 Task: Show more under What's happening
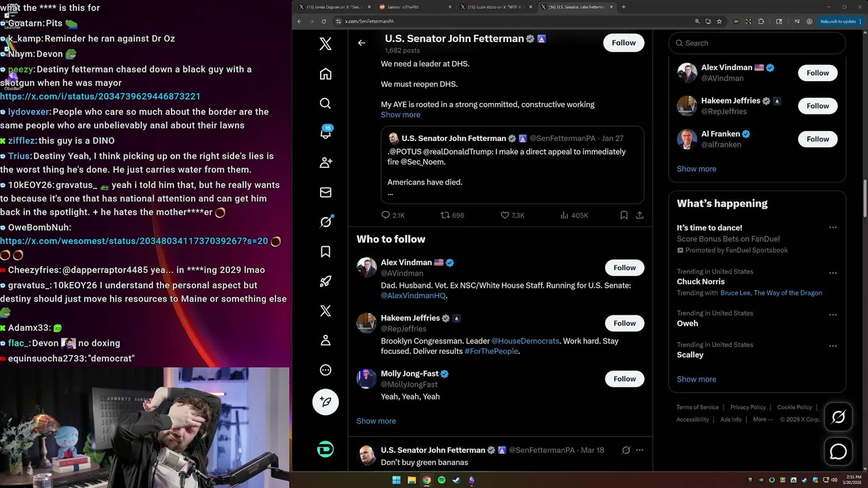[x=696, y=379]
